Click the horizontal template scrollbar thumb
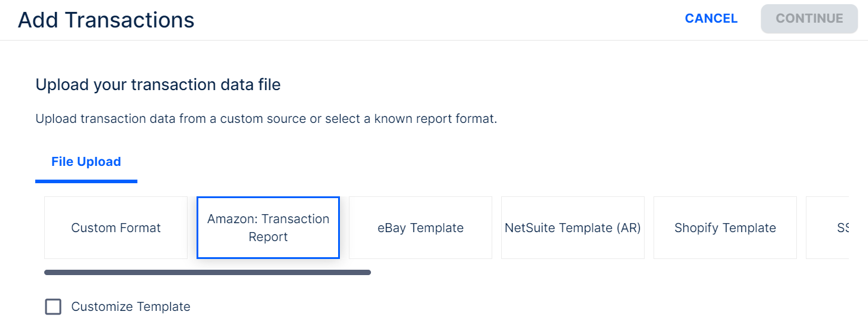The height and width of the screenshot is (330, 868). pos(207,273)
